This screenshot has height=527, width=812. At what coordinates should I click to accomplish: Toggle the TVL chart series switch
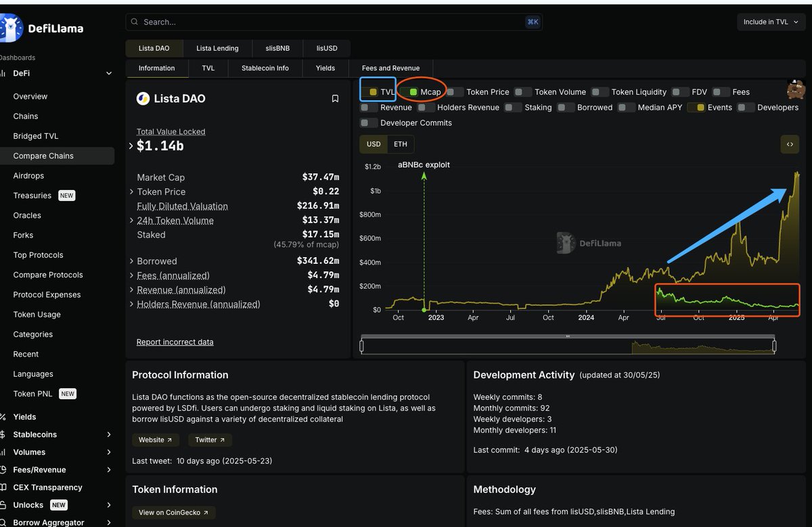click(370, 92)
